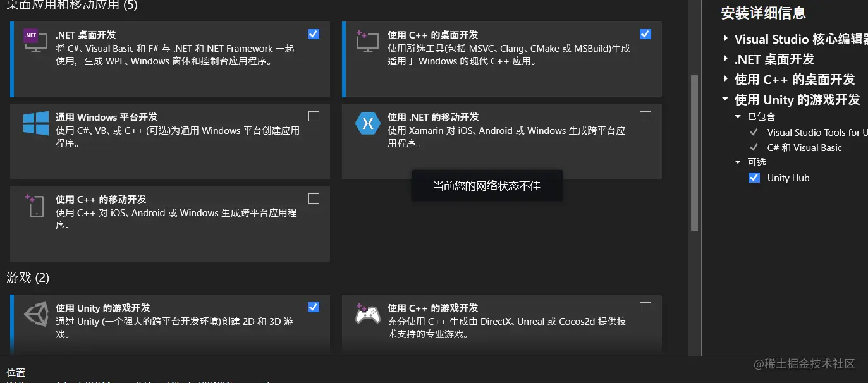Click the 位置 label at bottom

click(x=16, y=373)
